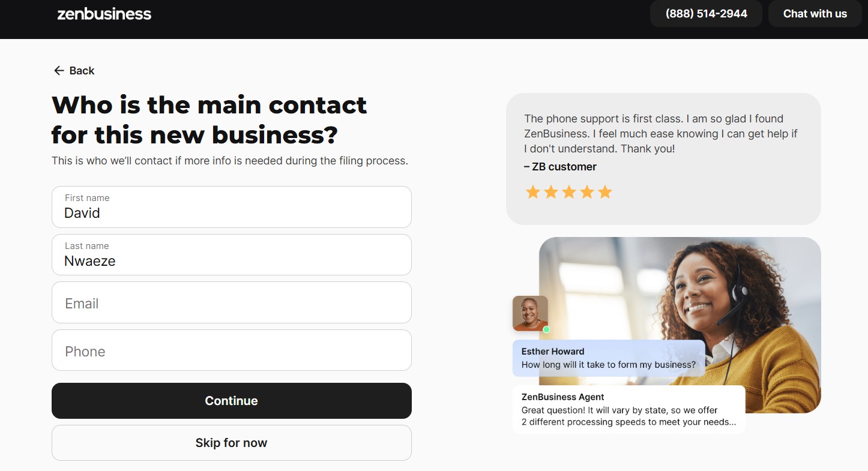Select the First name field containing David
The image size is (868, 471).
(231, 206)
